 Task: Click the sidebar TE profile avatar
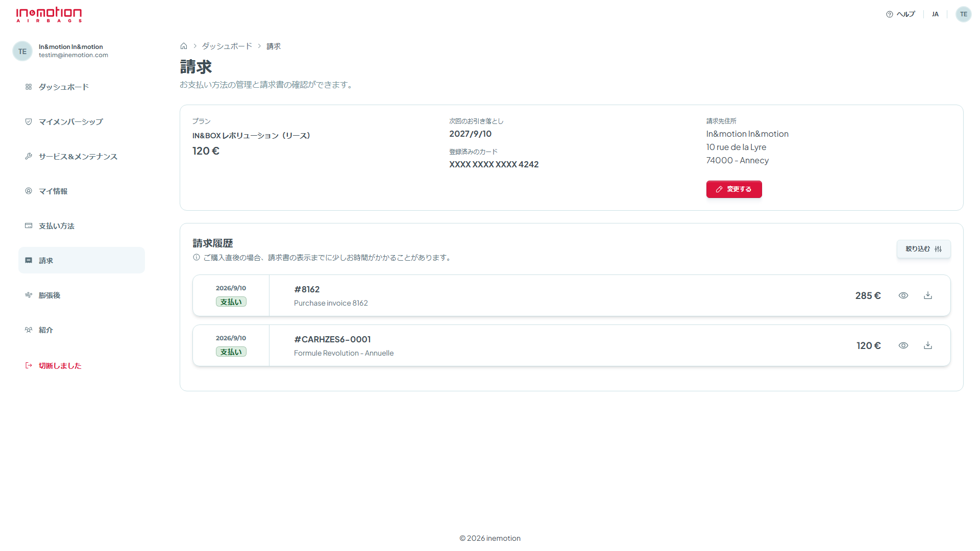22,51
